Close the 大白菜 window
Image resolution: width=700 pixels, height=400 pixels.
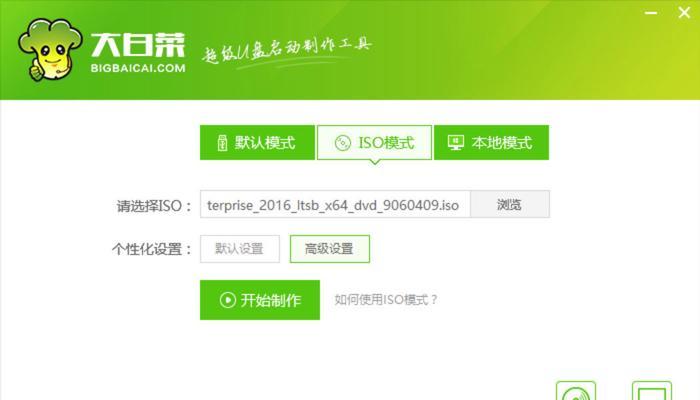684,12
